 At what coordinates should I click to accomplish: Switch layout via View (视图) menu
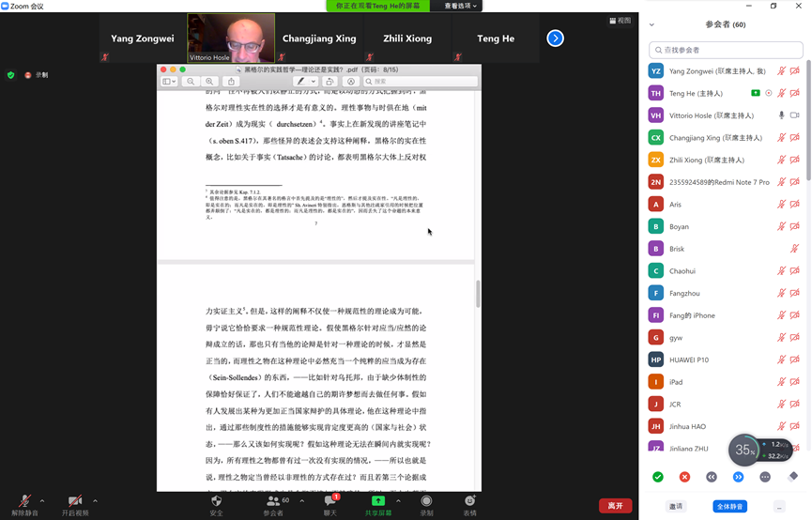[620, 21]
